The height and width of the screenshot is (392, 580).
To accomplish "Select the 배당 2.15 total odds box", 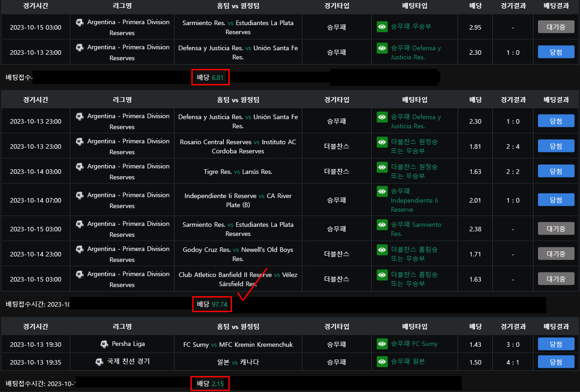I will click(x=210, y=383).
